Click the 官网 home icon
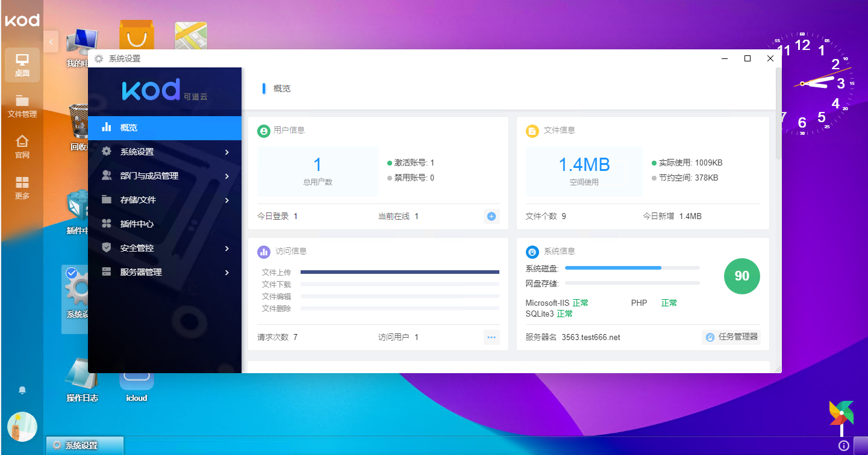The width and height of the screenshot is (868, 455). pos(22,146)
